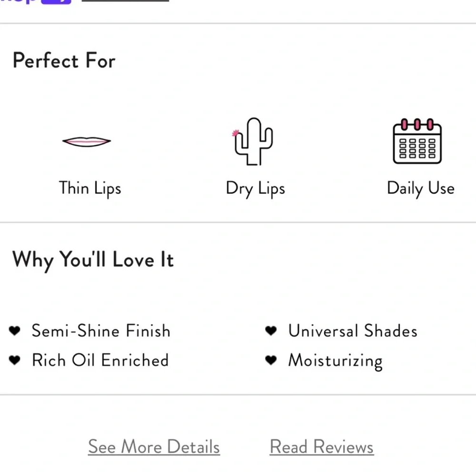476x476 pixels.
Task: Click the calendar daily use icon
Action: click(417, 141)
